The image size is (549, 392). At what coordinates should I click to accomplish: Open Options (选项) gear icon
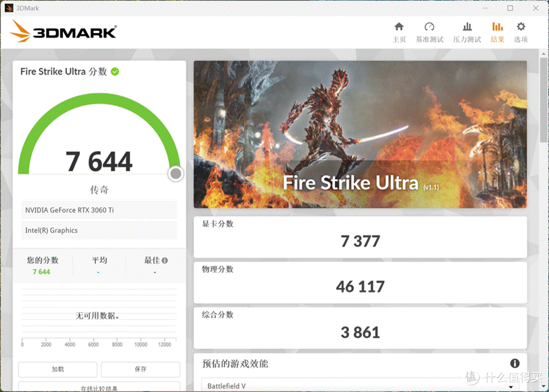(521, 26)
